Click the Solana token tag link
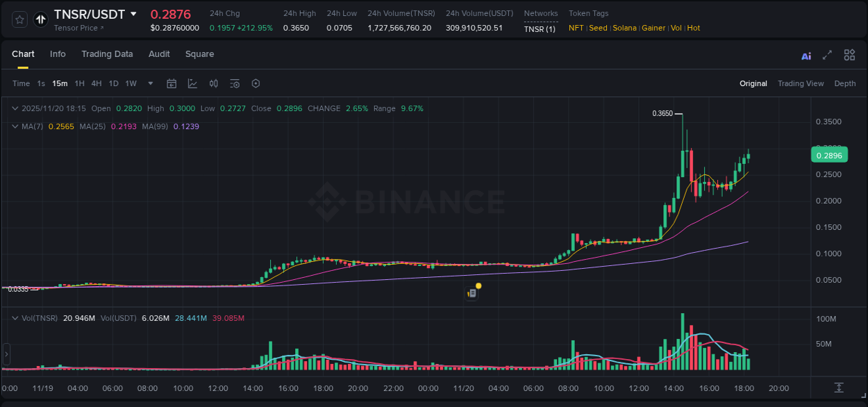The image size is (868, 407). 624,28
